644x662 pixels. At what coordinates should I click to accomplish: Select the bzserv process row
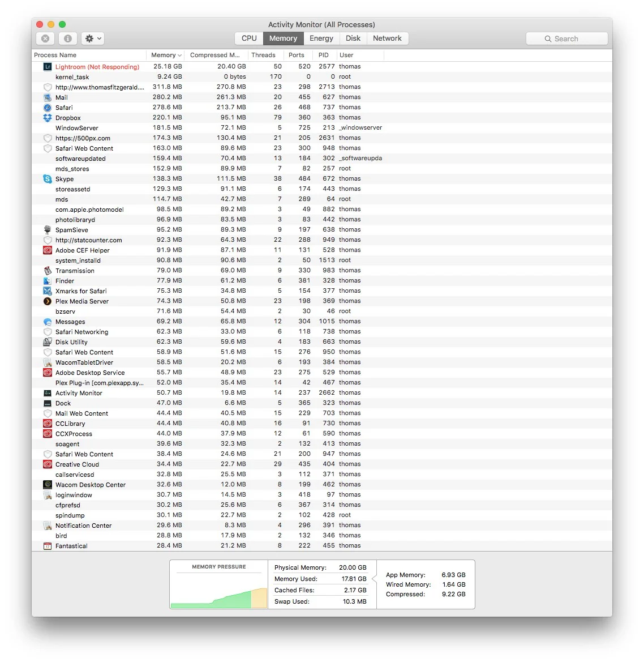pos(322,311)
